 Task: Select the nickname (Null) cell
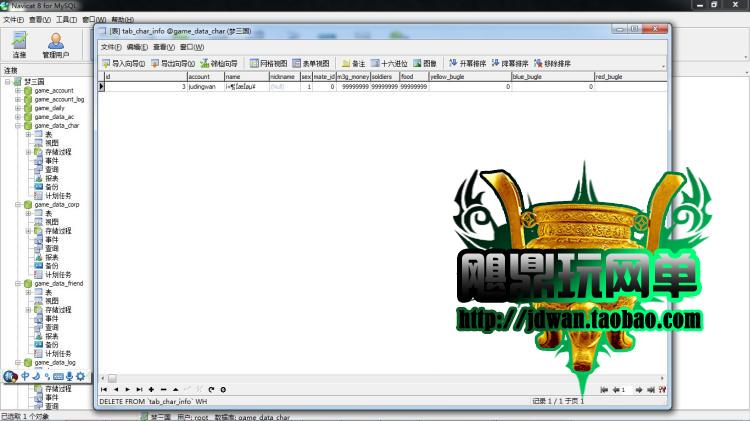284,87
